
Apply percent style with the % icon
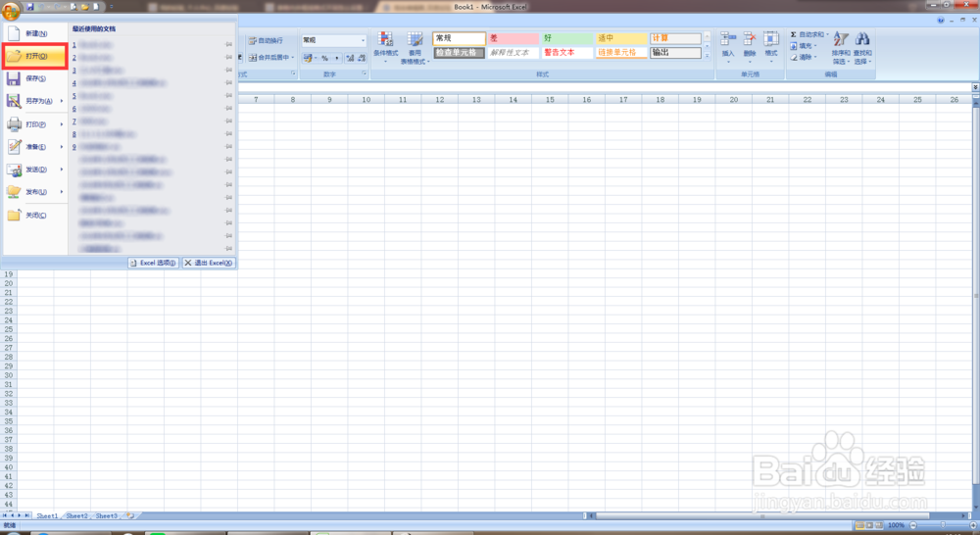[x=325, y=58]
